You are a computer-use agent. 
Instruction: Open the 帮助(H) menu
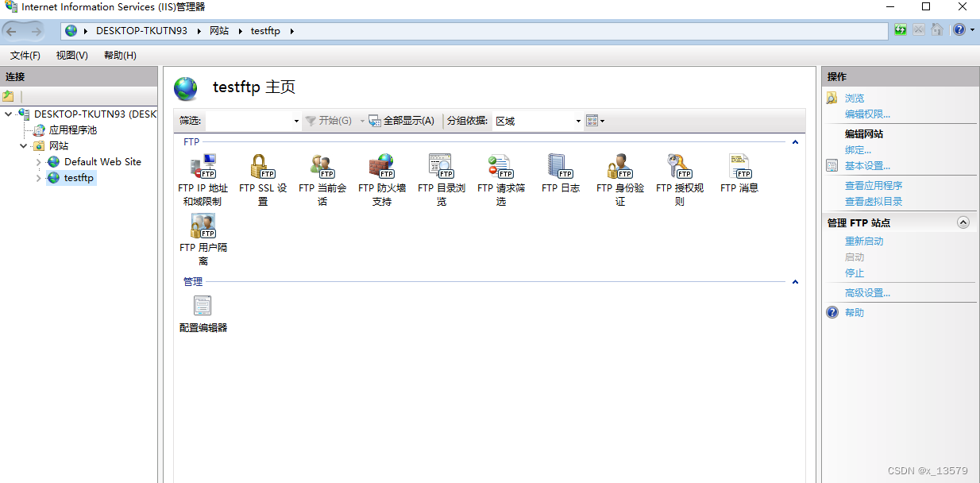120,56
